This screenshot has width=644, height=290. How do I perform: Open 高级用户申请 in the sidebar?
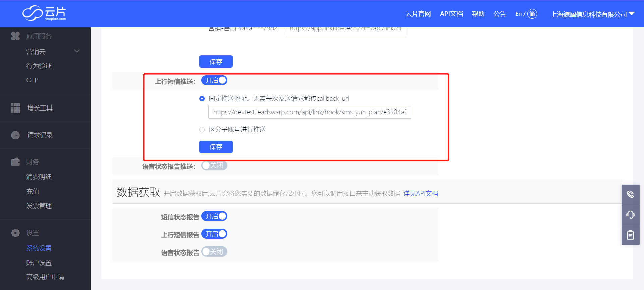coord(45,277)
